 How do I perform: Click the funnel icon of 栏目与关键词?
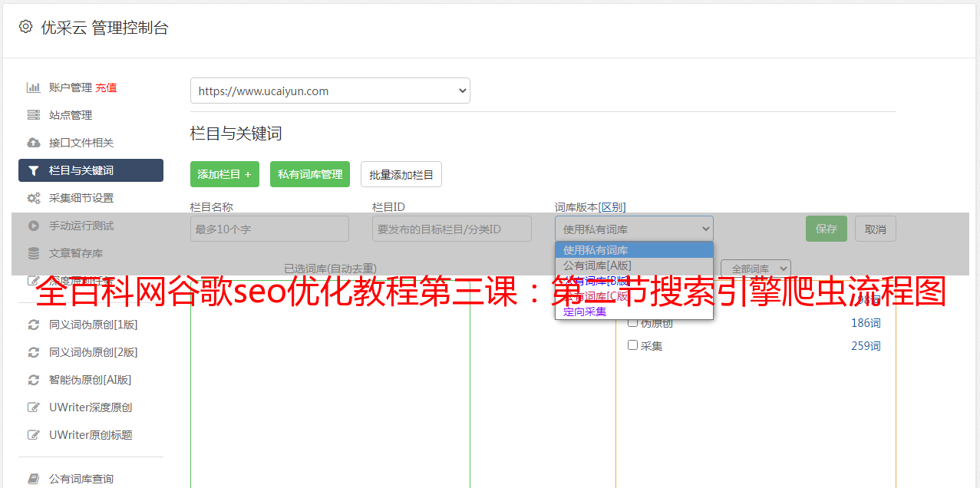tap(34, 170)
